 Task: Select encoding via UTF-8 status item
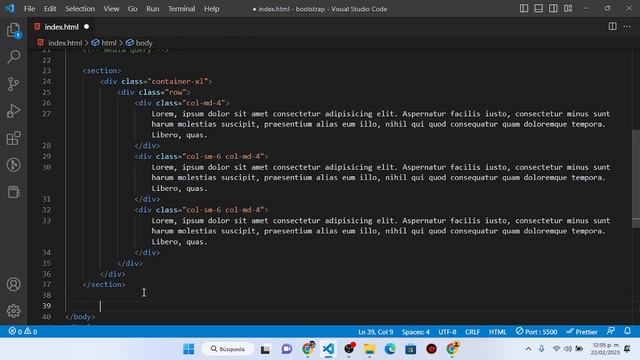pos(447,331)
